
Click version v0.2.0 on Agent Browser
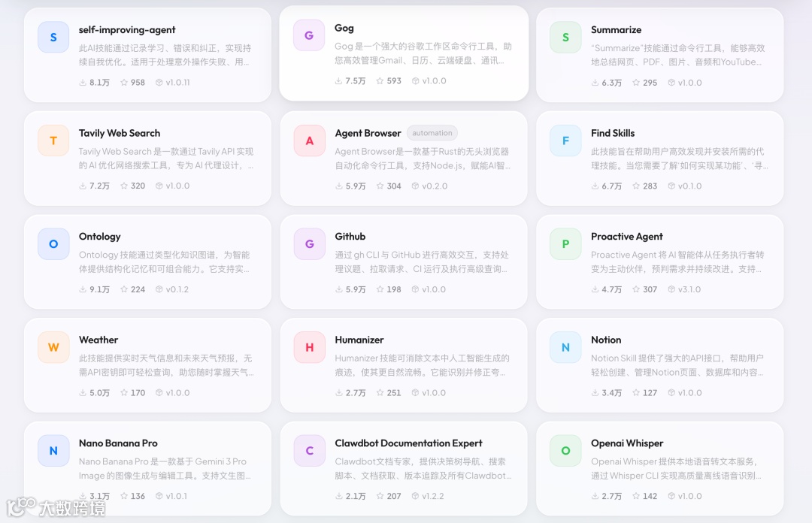[x=435, y=186]
